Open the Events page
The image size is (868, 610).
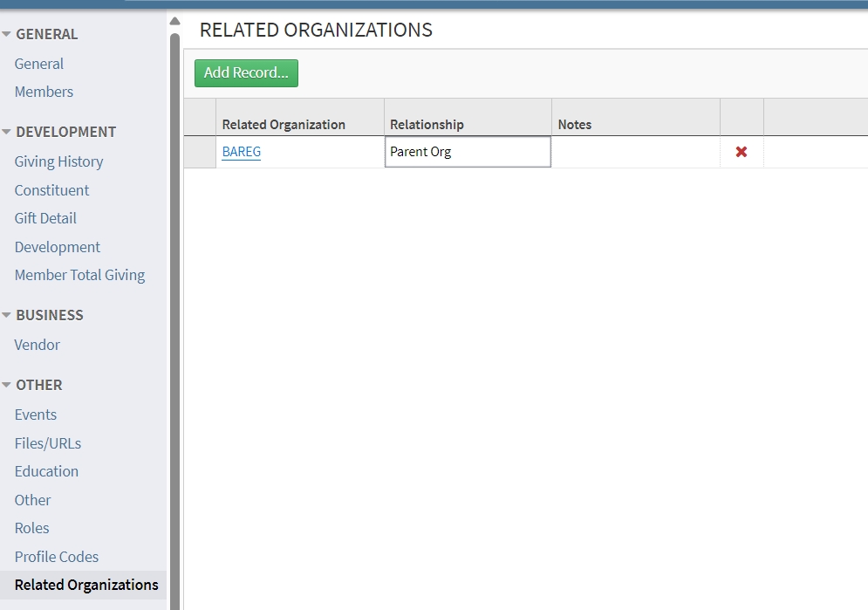pos(35,415)
